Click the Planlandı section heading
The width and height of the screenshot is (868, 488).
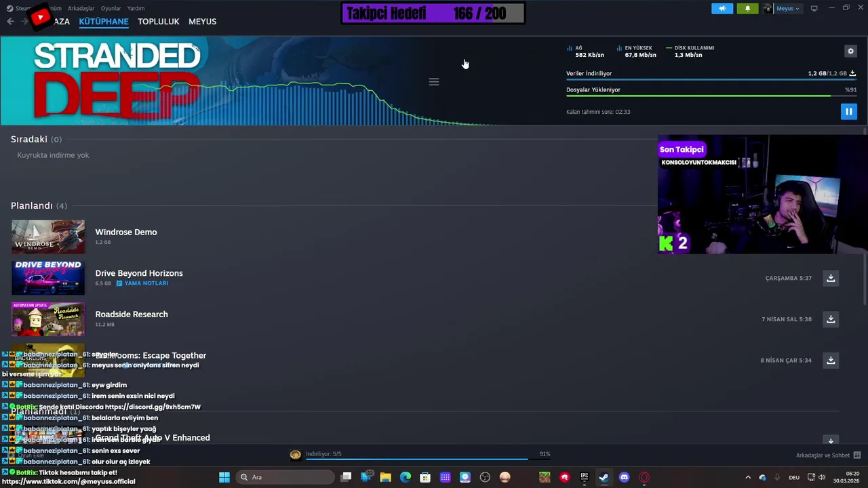[x=32, y=205]
